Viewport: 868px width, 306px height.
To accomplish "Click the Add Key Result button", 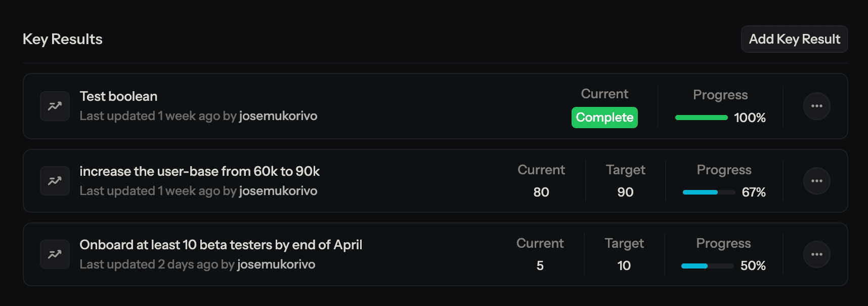I will (x=794, y=39).
